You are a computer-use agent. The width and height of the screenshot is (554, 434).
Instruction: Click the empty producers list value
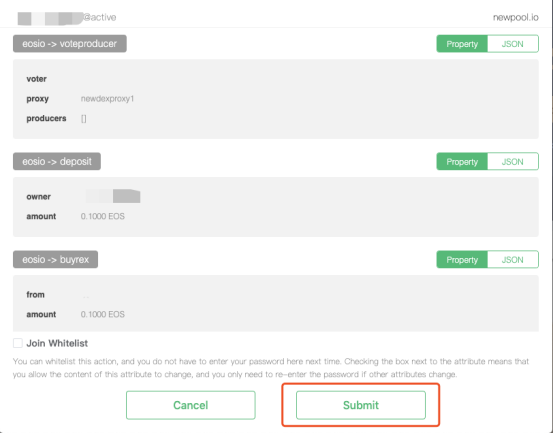coord(84,118)
